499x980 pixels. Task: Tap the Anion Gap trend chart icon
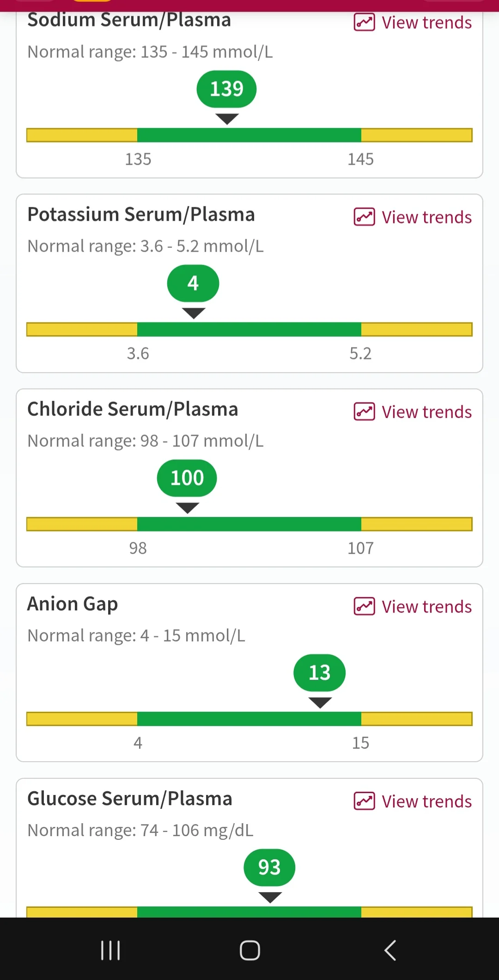coord(364,606)
